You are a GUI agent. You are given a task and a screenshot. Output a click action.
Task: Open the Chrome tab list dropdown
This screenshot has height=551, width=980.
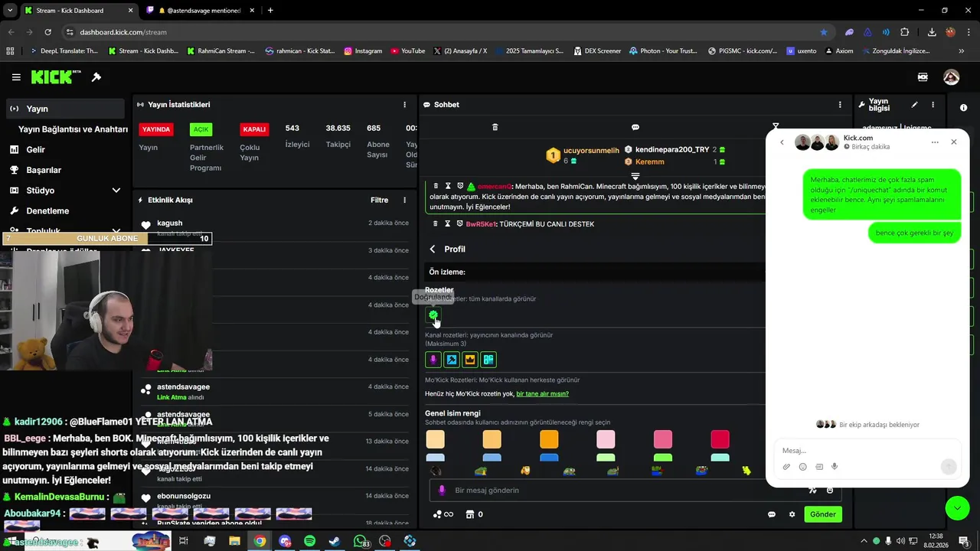point(10,10)
